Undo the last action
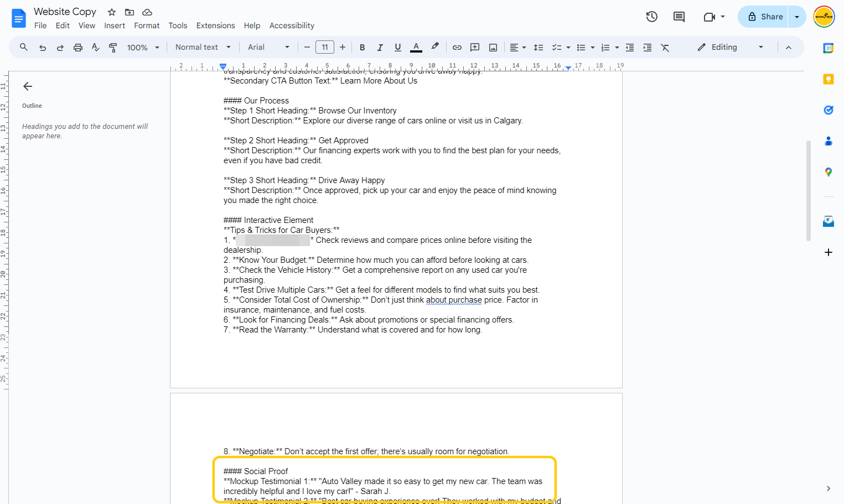The width and height of the screenshot is (844, 504). tap(43, 48)
